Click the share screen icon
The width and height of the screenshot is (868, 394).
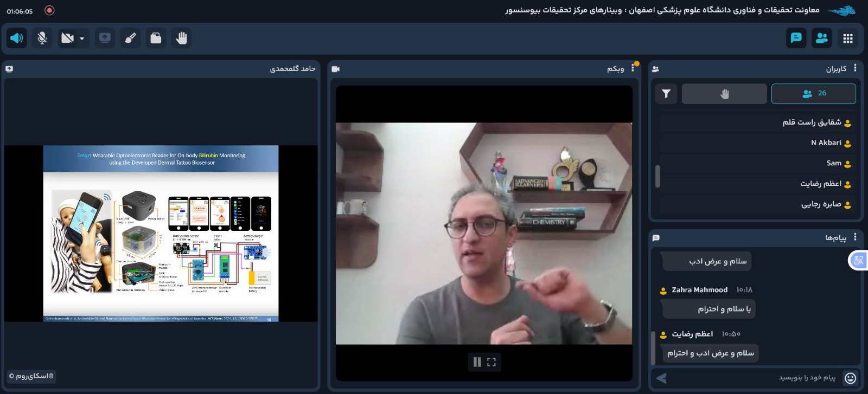[x=105, y=38]
